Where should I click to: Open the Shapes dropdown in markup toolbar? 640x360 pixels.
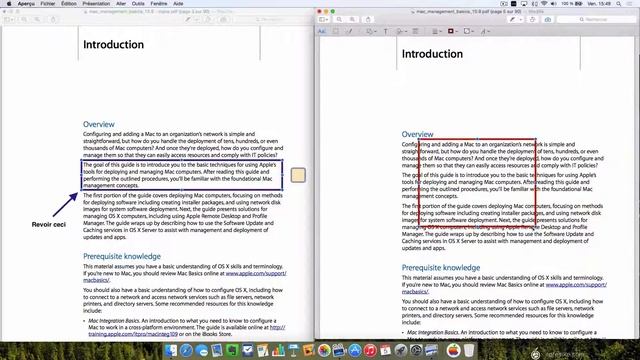coord(371,31)
